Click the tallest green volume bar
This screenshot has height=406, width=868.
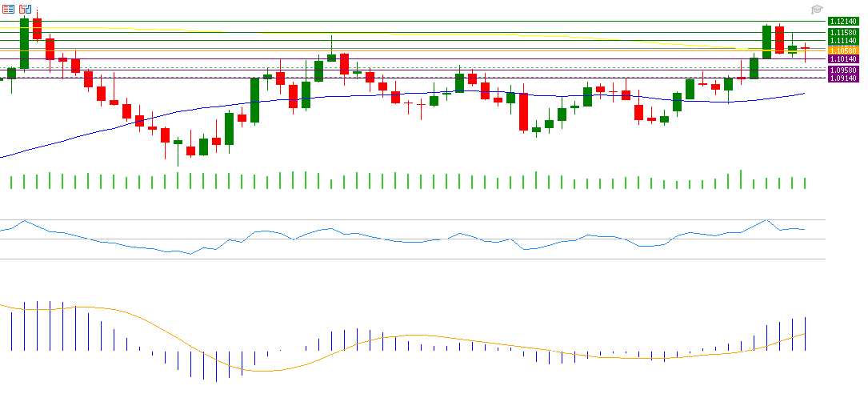coord(741,179)
